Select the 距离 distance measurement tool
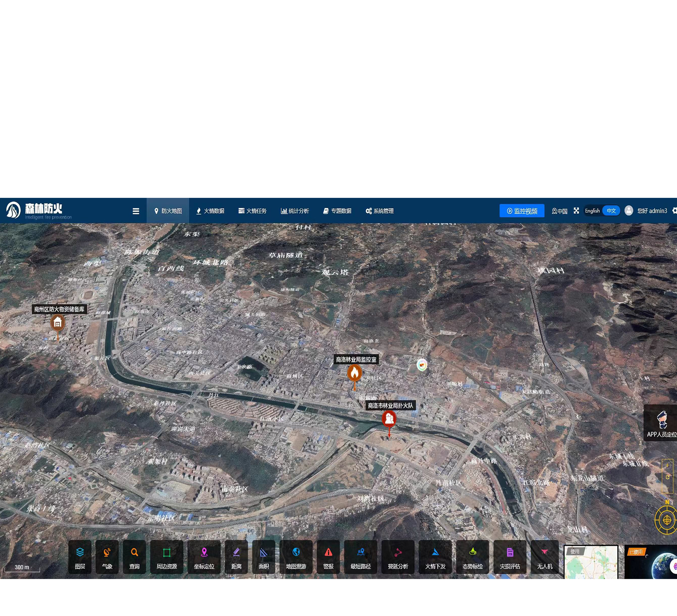677x616 pixels. pyautogui.click(x=236, y=557)
